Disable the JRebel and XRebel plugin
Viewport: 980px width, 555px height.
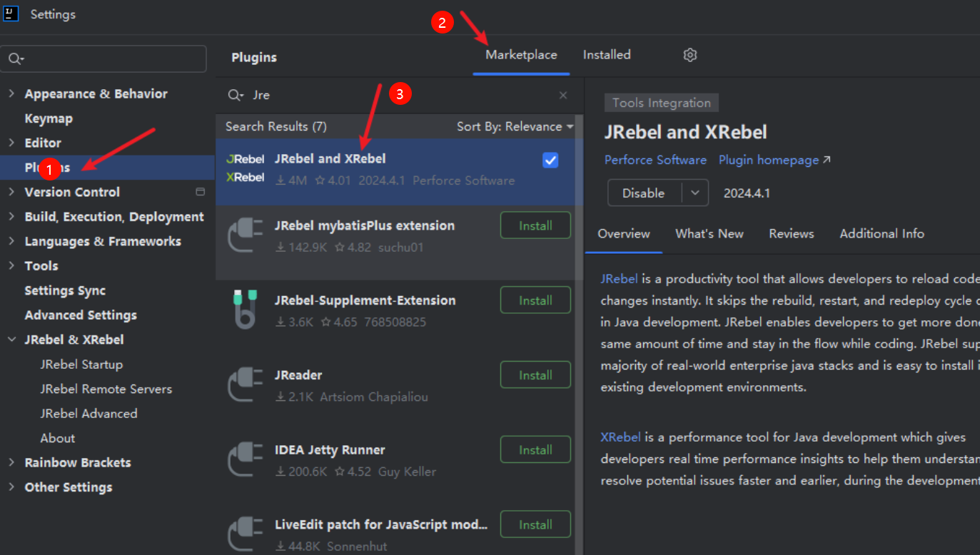coord(643,193)
